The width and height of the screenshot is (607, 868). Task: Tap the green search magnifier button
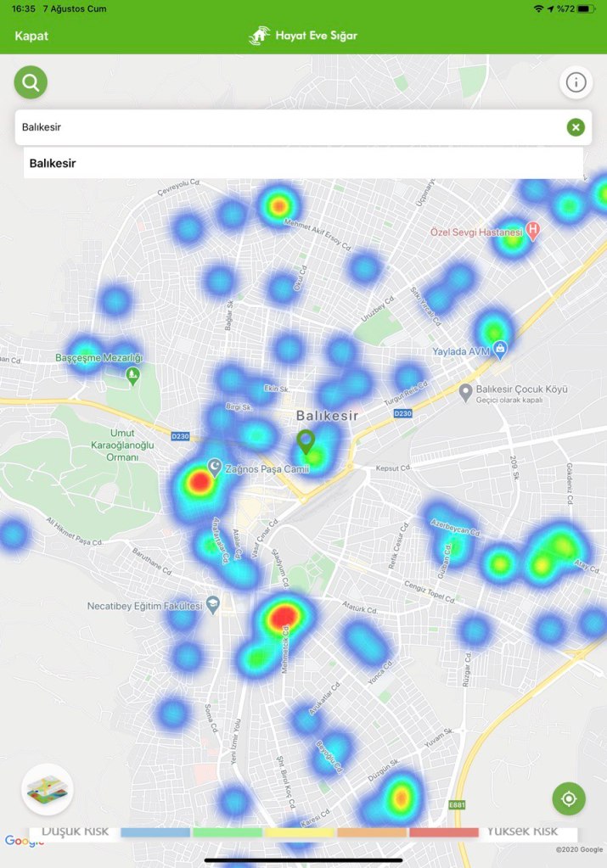(31, 82)
